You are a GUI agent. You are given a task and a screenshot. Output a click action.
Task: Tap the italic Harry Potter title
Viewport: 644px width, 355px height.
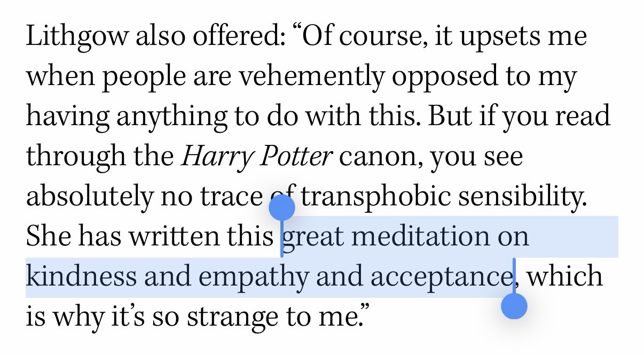(257, 157)
